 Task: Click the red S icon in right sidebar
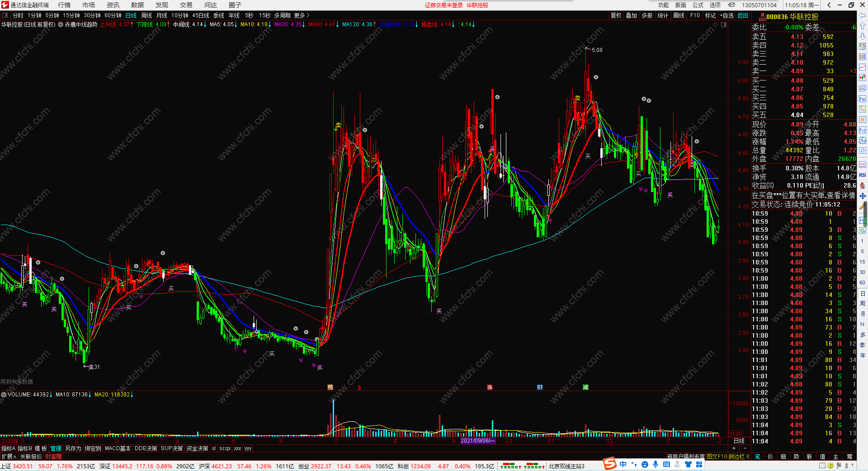coord(863,185)
